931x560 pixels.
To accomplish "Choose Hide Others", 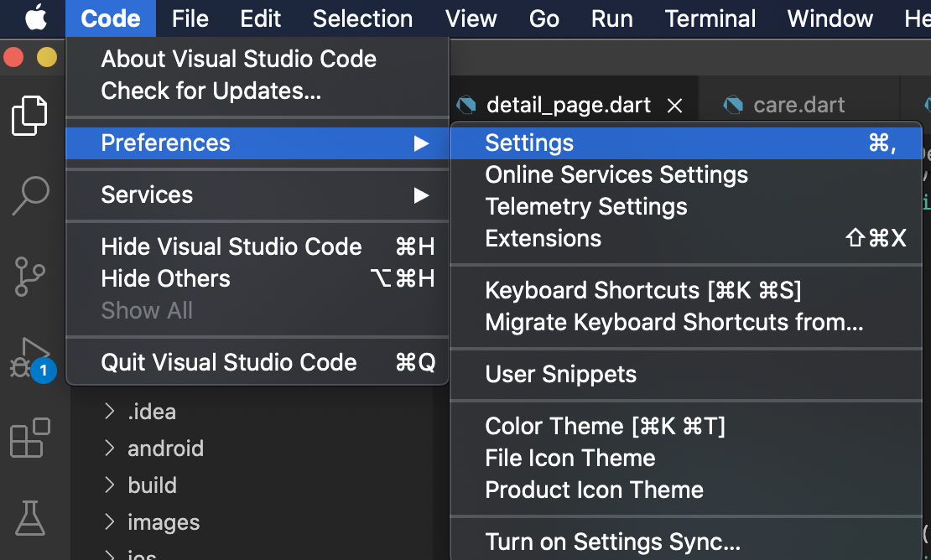I will [257, 279].
